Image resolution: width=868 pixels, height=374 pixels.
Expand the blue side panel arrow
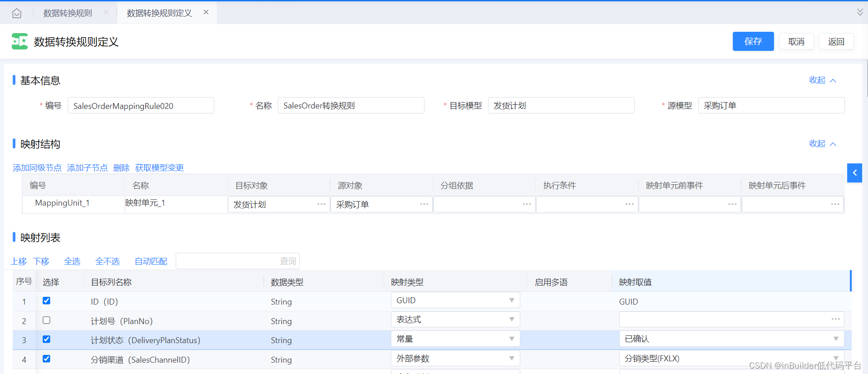pyautogui.click(x=854, y=172)
